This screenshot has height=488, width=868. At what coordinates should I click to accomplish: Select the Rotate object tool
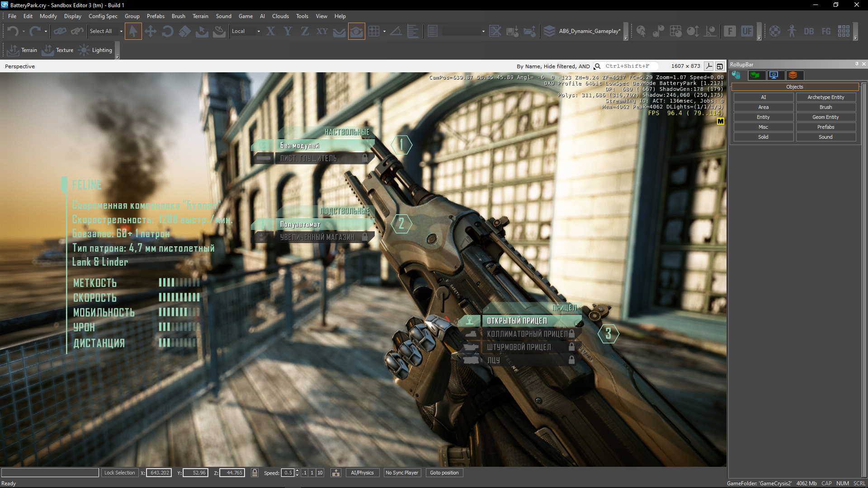pos(167,31)
